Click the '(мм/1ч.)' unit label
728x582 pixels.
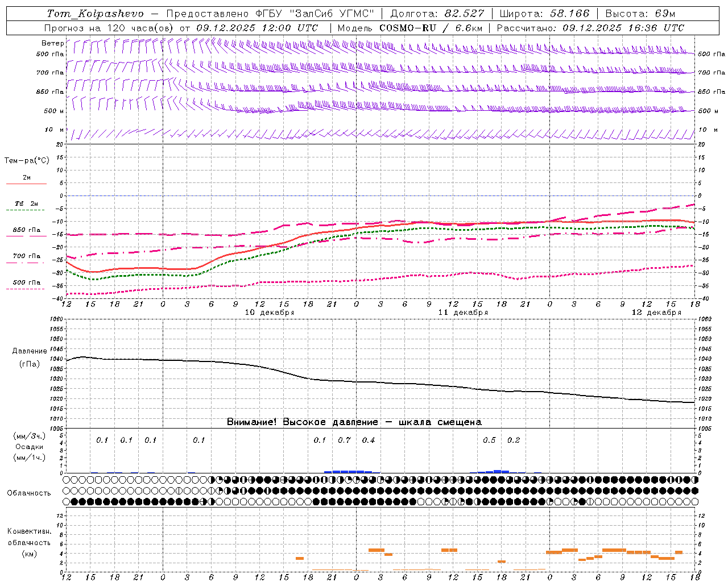(30, 458)
